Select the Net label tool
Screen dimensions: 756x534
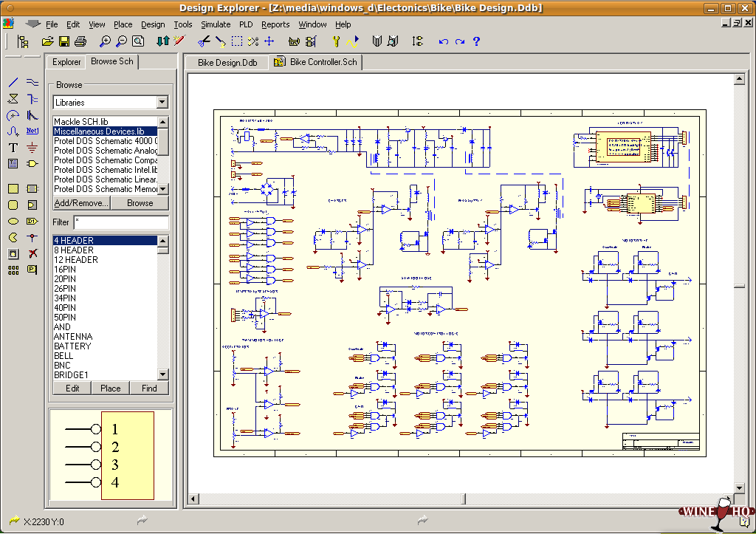(x=32, y=131)
